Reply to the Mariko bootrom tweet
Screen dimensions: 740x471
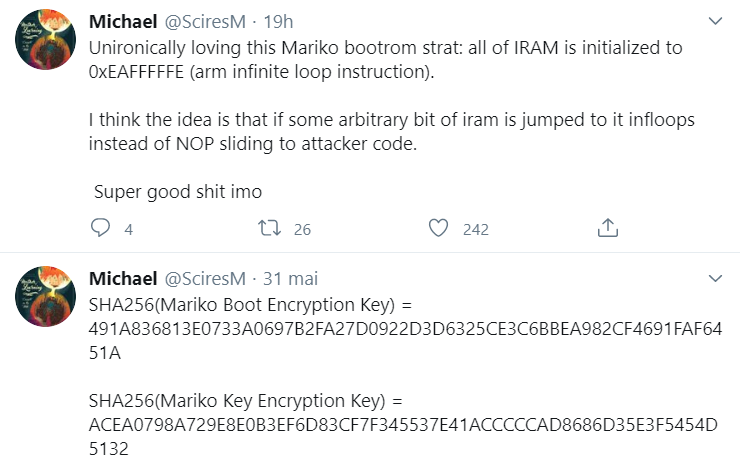[100, 228]
